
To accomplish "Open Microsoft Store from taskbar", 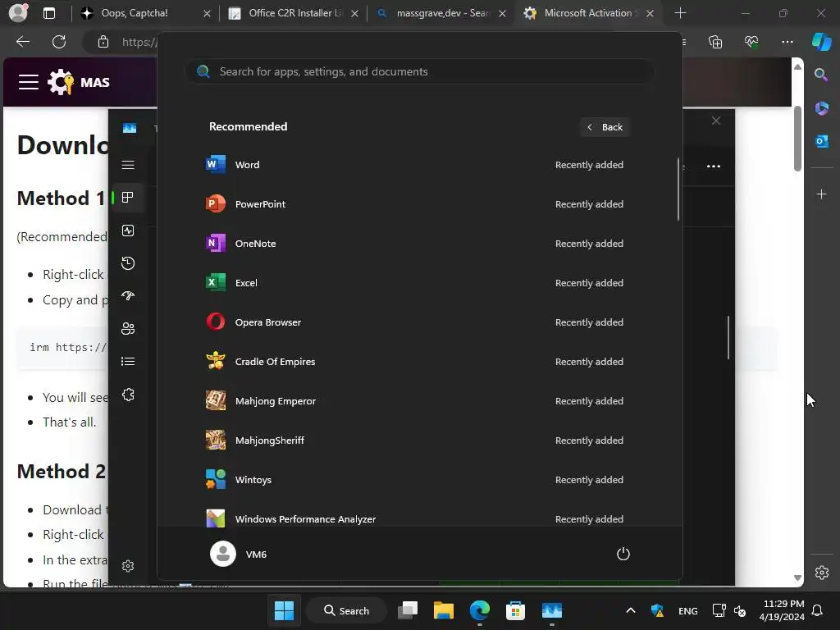I will click(x=515, y=610).
